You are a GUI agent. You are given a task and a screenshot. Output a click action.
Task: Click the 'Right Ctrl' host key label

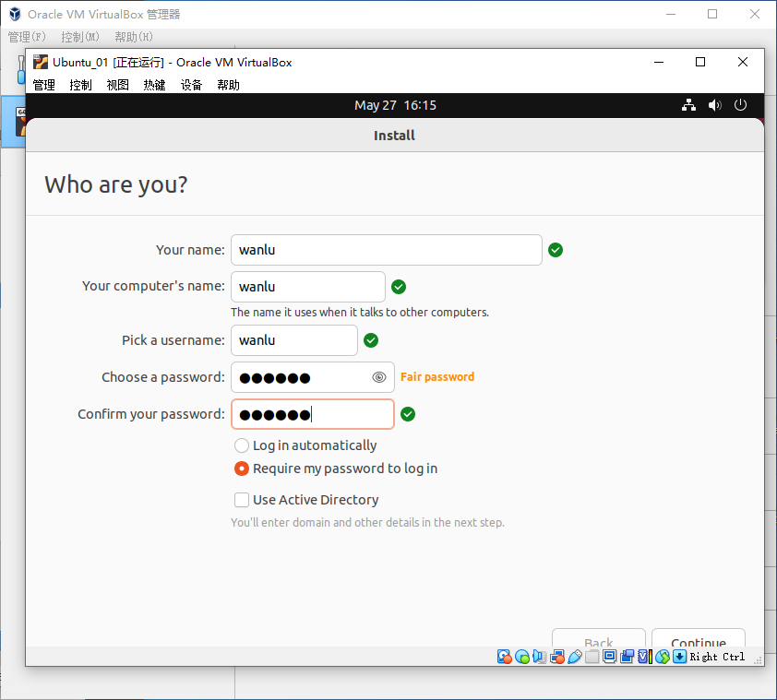coord(717,657)
